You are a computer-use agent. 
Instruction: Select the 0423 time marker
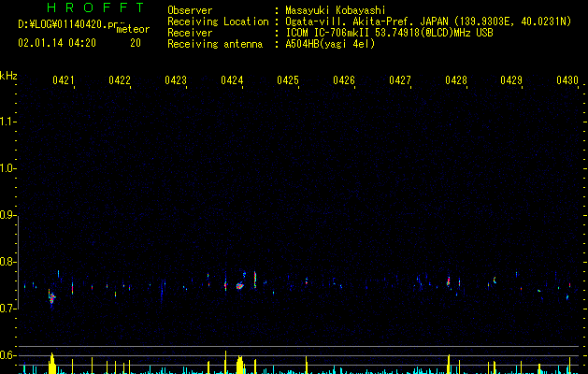(x=176, y=80)
